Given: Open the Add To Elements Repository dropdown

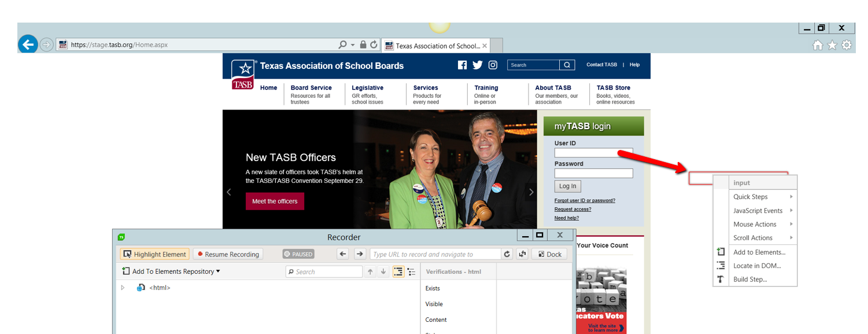Looking at the screenshot, I should 171,271.
